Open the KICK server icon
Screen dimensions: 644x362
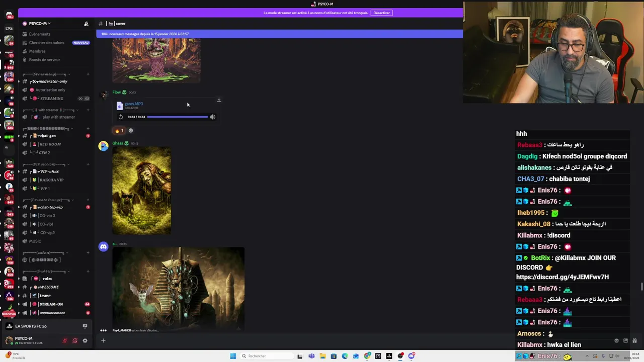pyautogui.click(x=9, y=137)
